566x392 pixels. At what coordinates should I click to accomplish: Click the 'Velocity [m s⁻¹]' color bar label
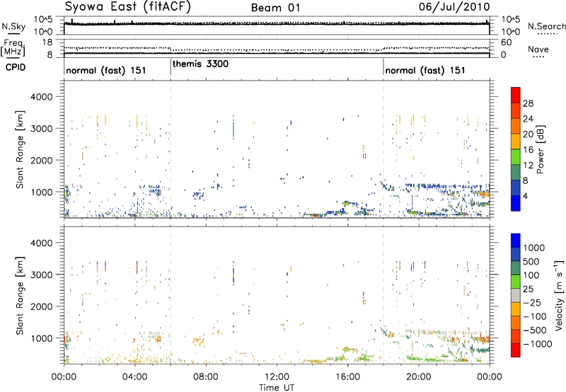pyautogui.click(x=559, y=295)
